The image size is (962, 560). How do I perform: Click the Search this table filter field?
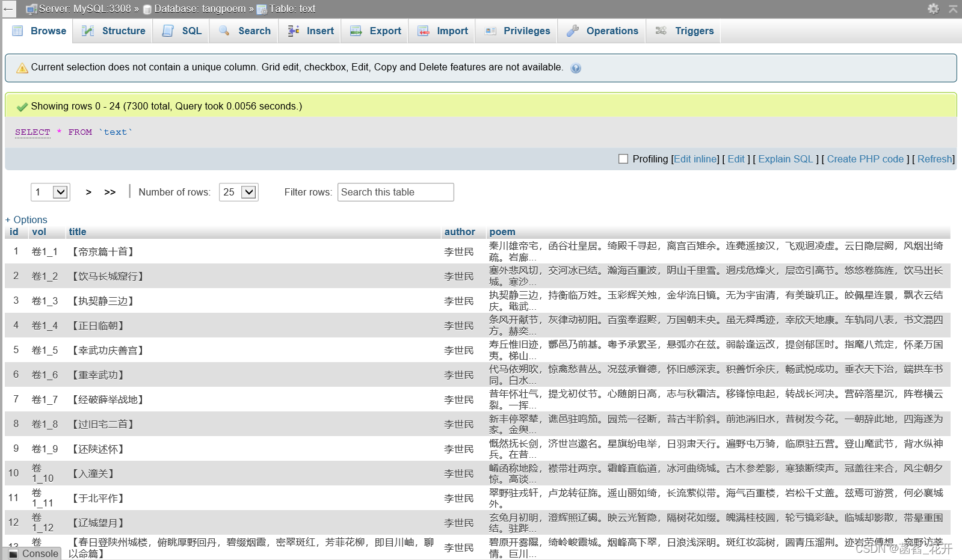(x=395, y=192)
